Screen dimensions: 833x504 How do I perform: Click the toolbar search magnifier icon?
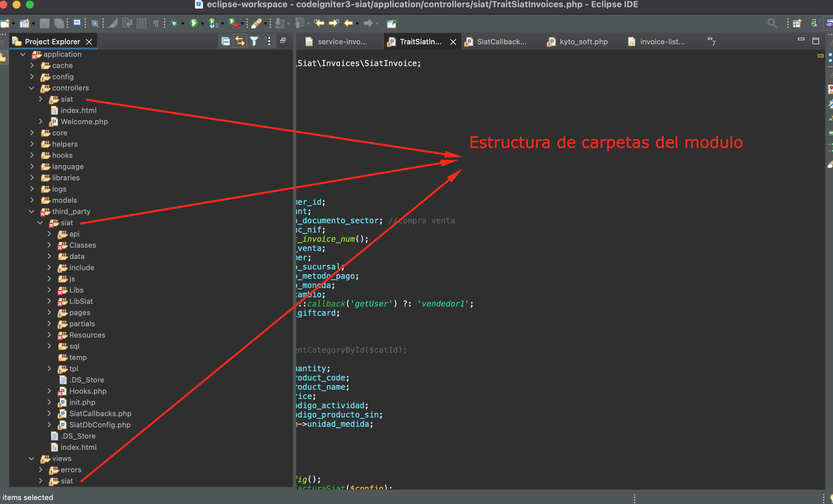pos(772,23)
